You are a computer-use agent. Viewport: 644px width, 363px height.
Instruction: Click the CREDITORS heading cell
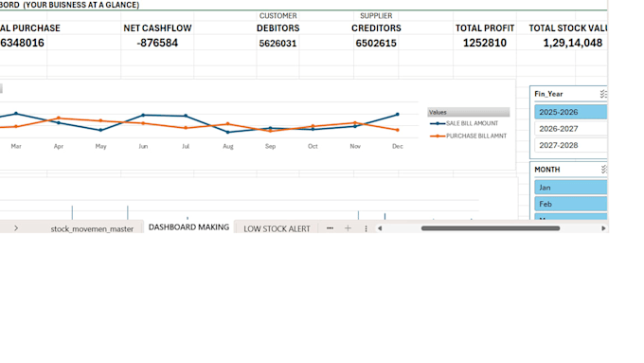[x=376, y=27]
